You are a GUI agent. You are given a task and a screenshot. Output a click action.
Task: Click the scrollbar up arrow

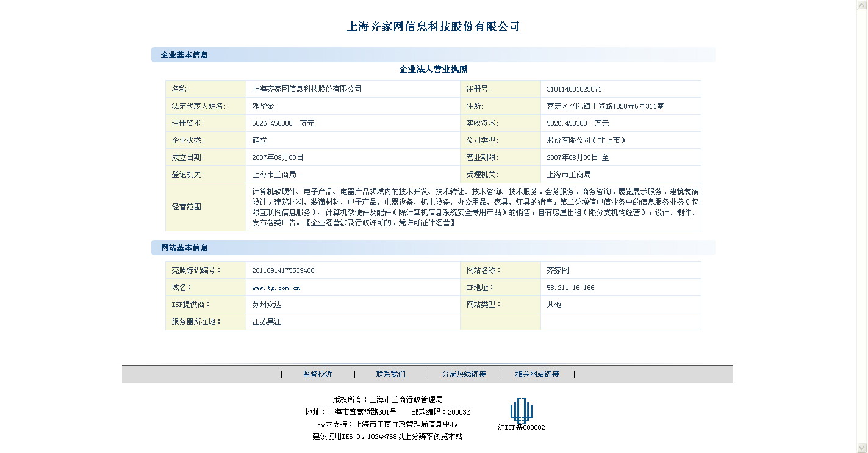[862, 5]
